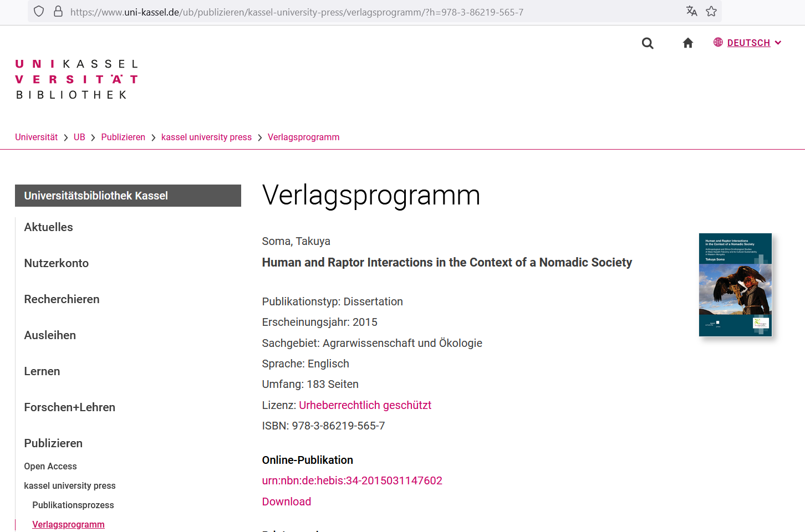The image size is (805, 532).
Task: Open Nutzerkonto in the sidebar
Action: [57, 263]
